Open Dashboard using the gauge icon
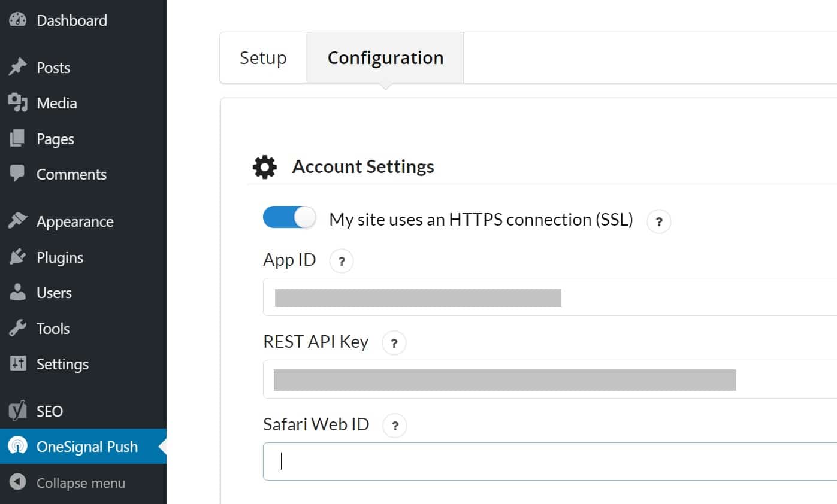Image resolution: width=837 pixels, height=504 pixels. 17,20
